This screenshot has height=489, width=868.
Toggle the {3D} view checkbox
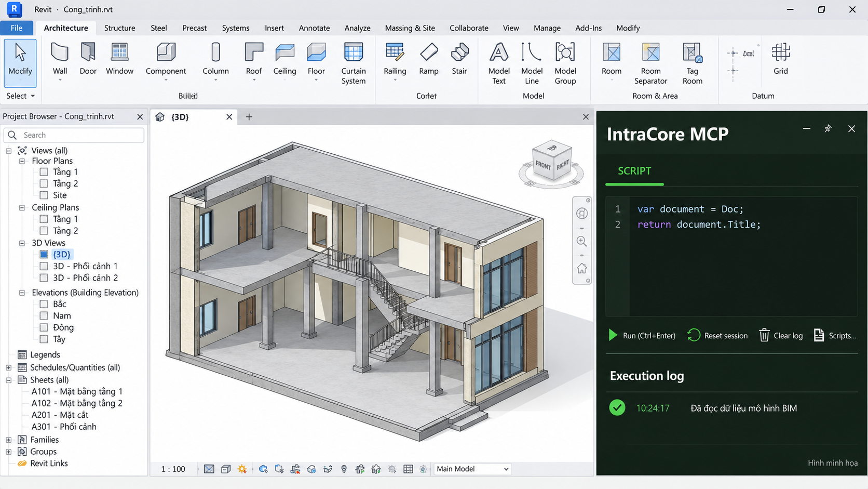point(44,255)
